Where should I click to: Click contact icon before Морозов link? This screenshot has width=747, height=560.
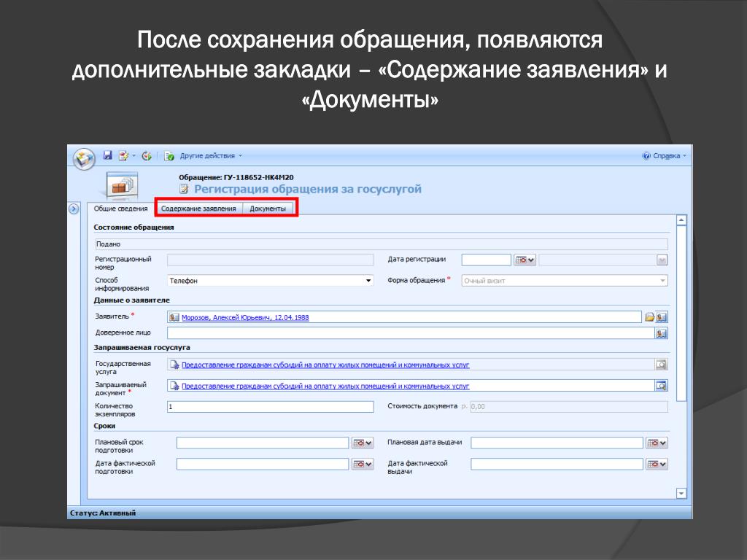[x=174, y=318]
